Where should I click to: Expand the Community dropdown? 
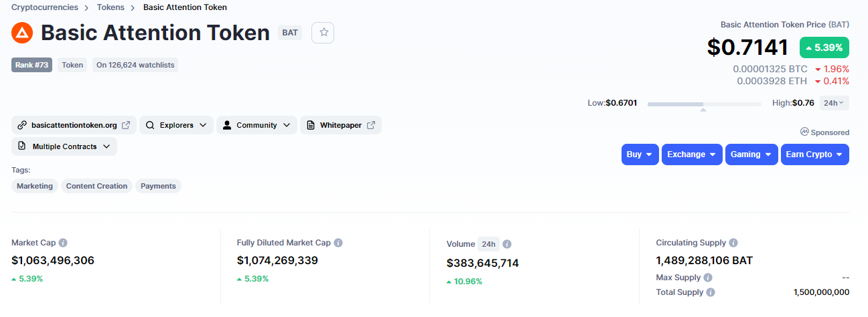coord(257,125)
